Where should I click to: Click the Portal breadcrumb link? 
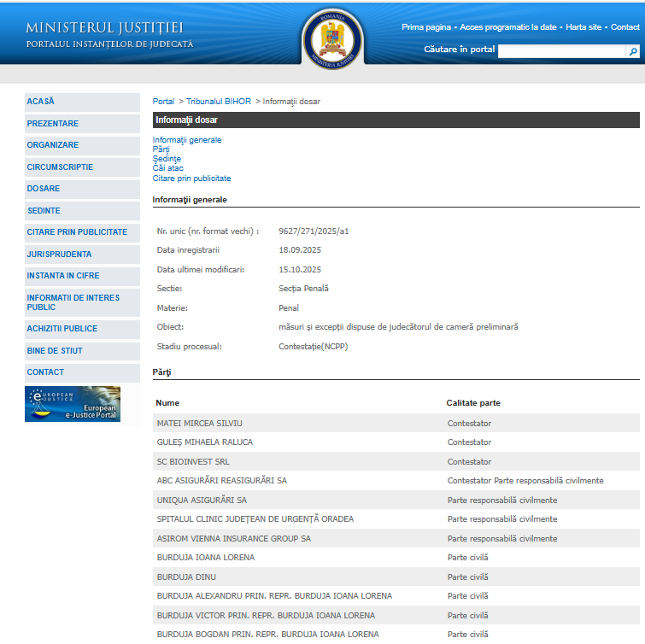pos(163,102)
